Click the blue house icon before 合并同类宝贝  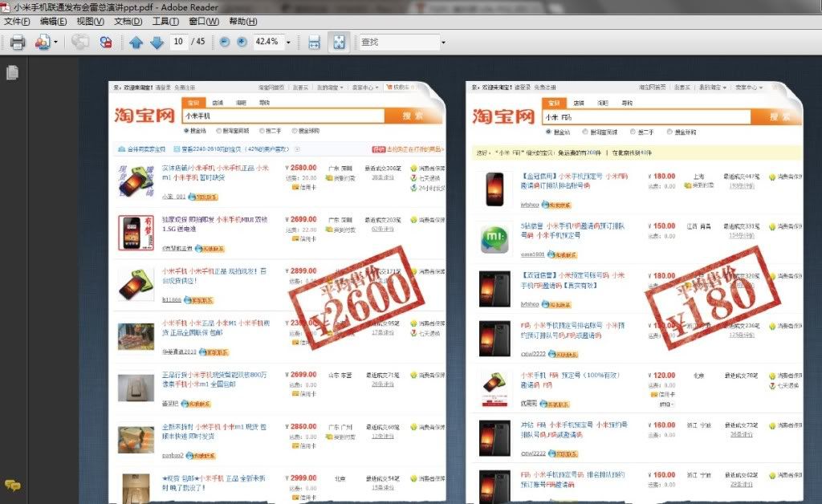(x=122, y=149)
